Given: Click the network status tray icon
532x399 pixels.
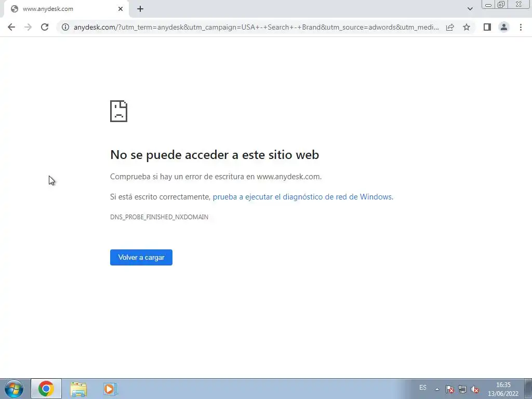Looking at the screenshot, I should [x=462, y=389].
